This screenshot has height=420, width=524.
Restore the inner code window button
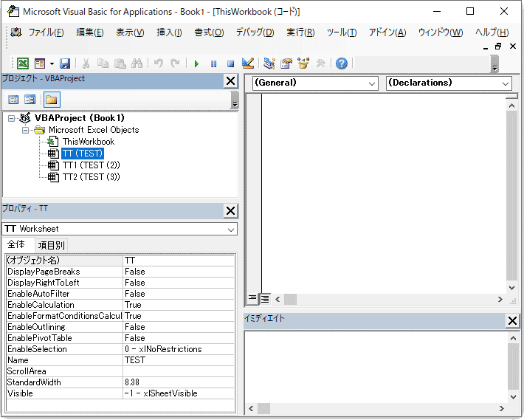498,47
